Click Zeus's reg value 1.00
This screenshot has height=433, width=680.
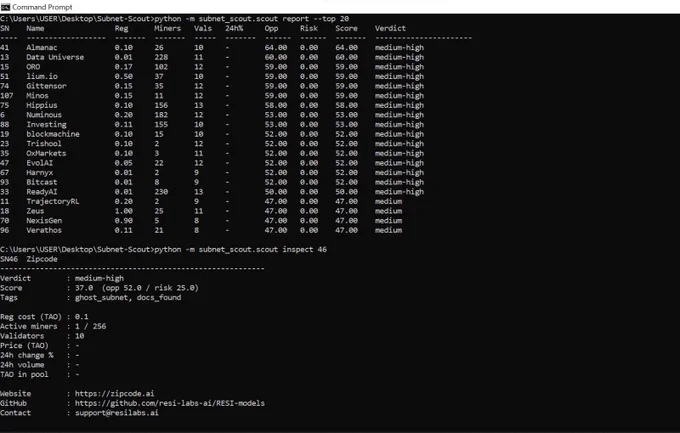tap(124, 211)
